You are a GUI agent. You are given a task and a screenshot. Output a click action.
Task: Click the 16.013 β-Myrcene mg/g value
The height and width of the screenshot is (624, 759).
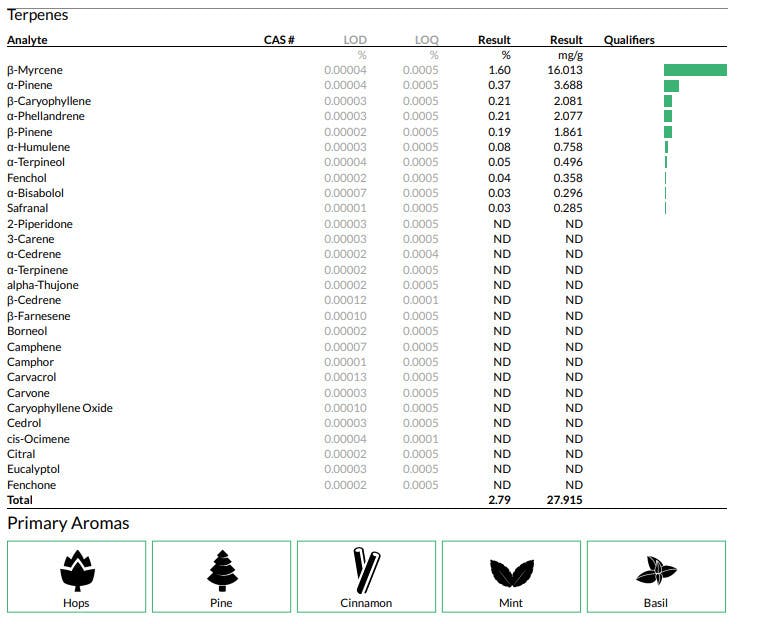click(564, 70)
